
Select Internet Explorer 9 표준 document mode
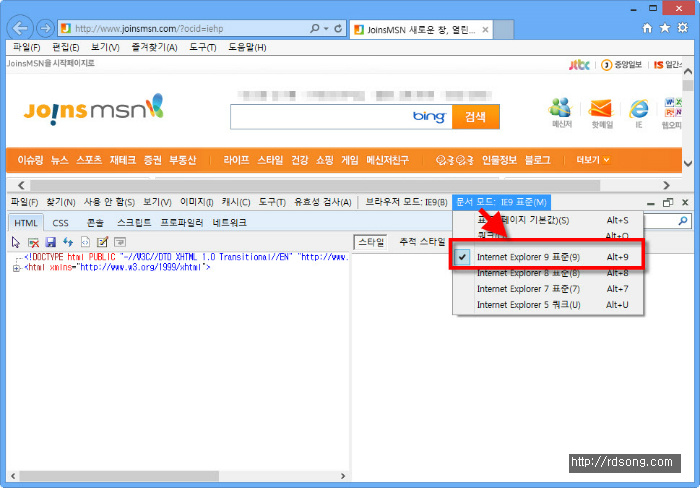click(x=548, y=257)
